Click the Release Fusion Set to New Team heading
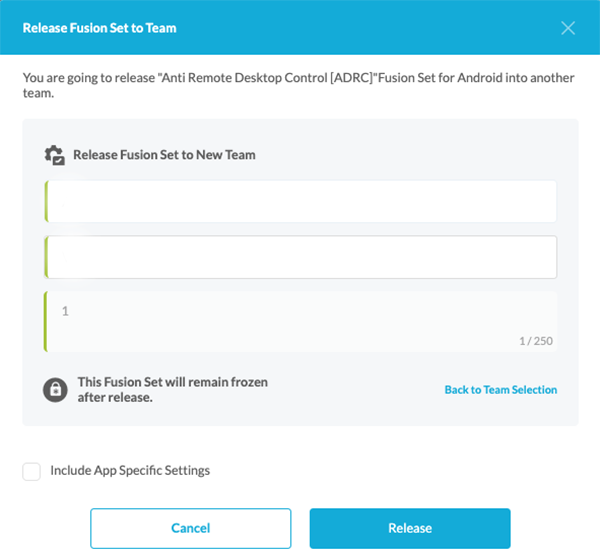This screenshot has width=600, height=559. coord(164,155)
